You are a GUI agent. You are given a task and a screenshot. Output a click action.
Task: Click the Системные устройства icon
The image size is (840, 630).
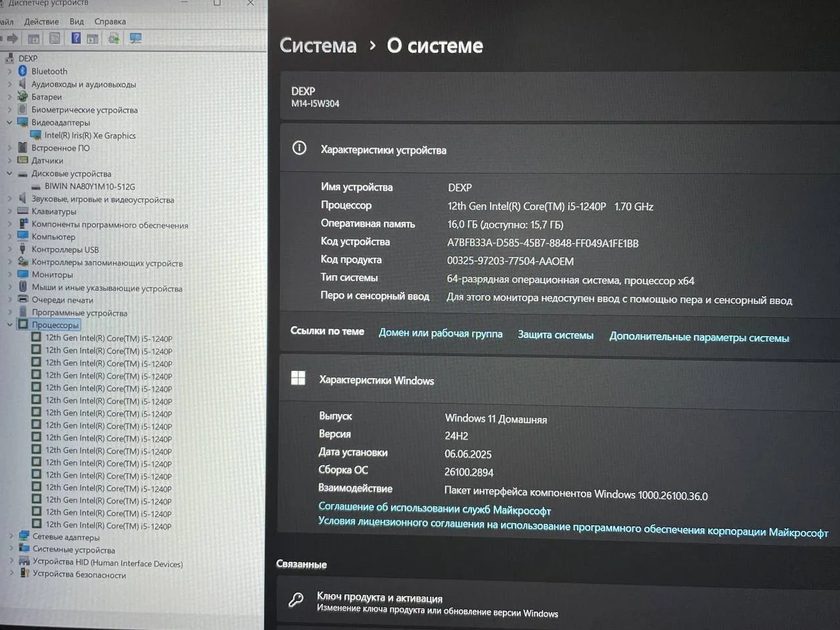24,549
